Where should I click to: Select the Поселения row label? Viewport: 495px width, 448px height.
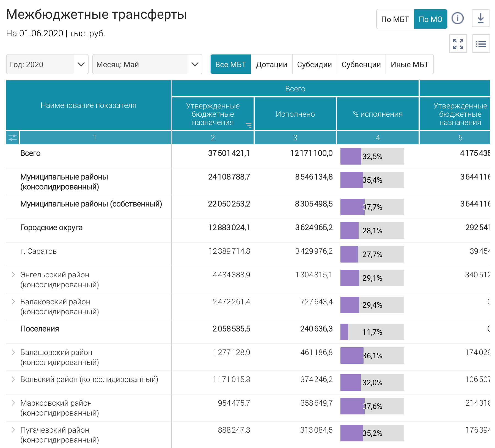tap(40, 329)
